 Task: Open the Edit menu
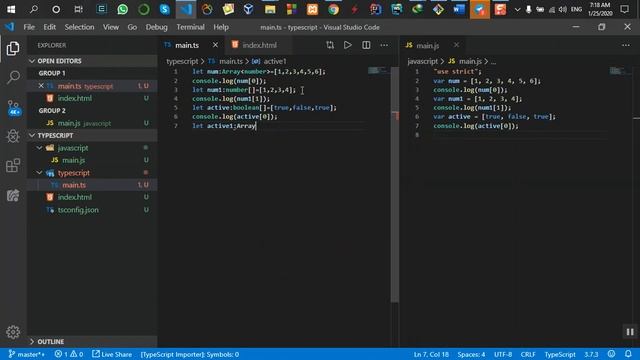[x=49, y=27]
